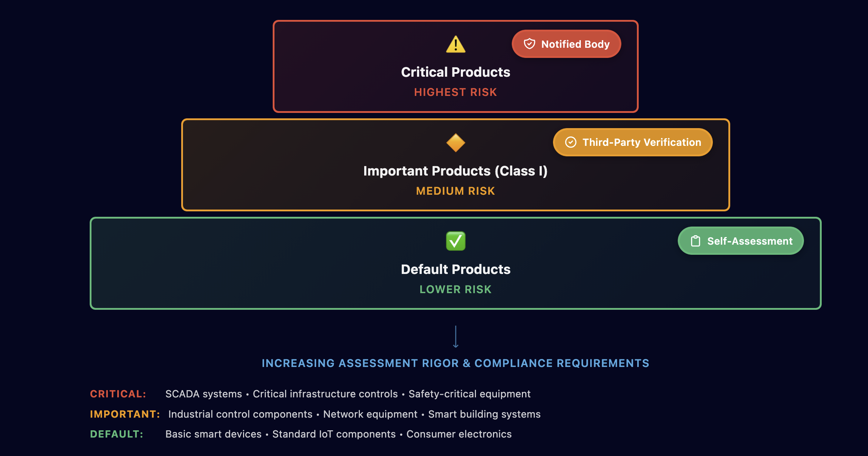Click the yellow warning triangle icon

[x=455, y=45]
